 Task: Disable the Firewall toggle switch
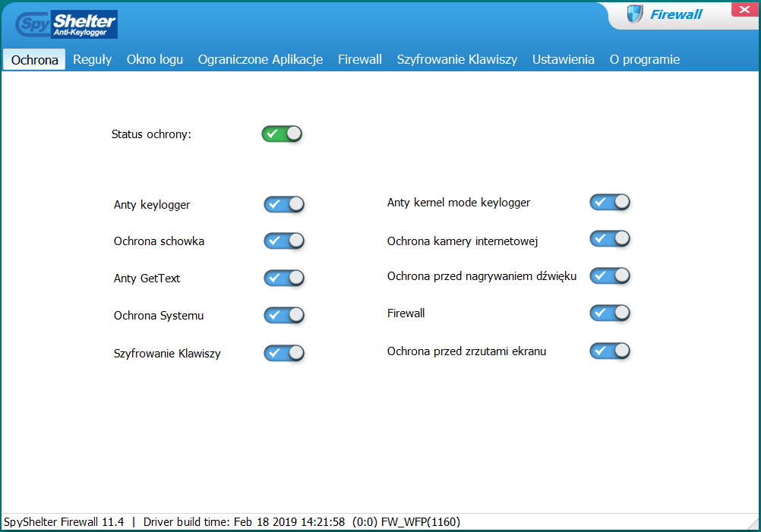[x=610, y=313]
